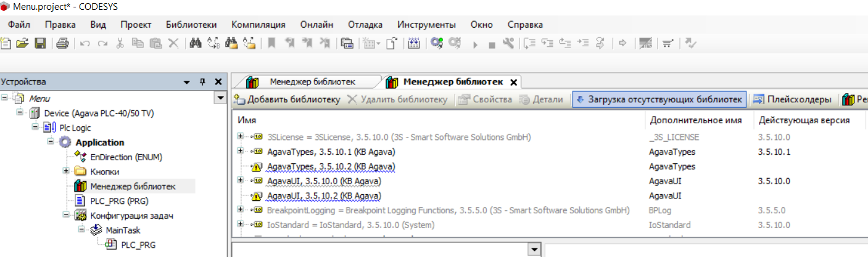868x257 pixels.
Task: Open the Плейсхолдеры button
Action: (793, 100)
